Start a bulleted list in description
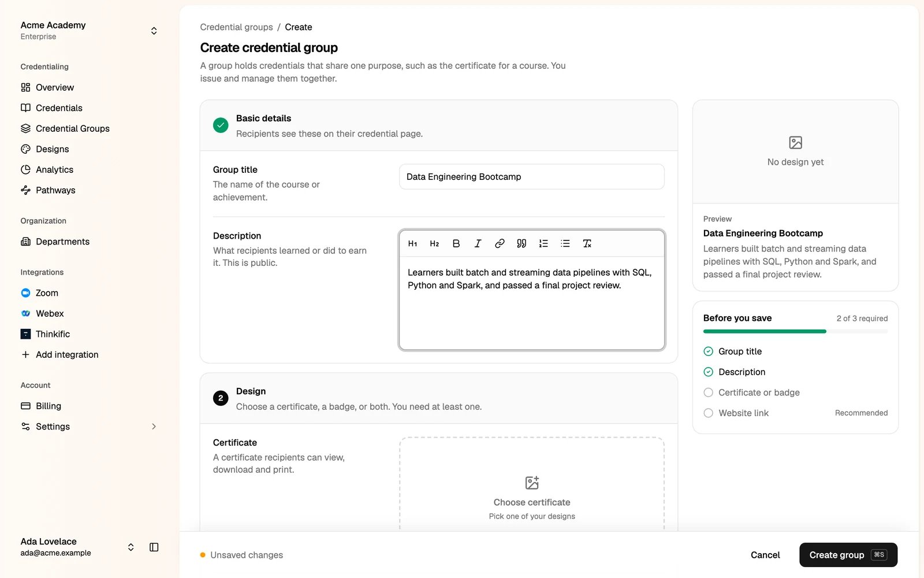The width and height of the screenshot is (924, 578). pyautogui.click(x=565, y=244)
